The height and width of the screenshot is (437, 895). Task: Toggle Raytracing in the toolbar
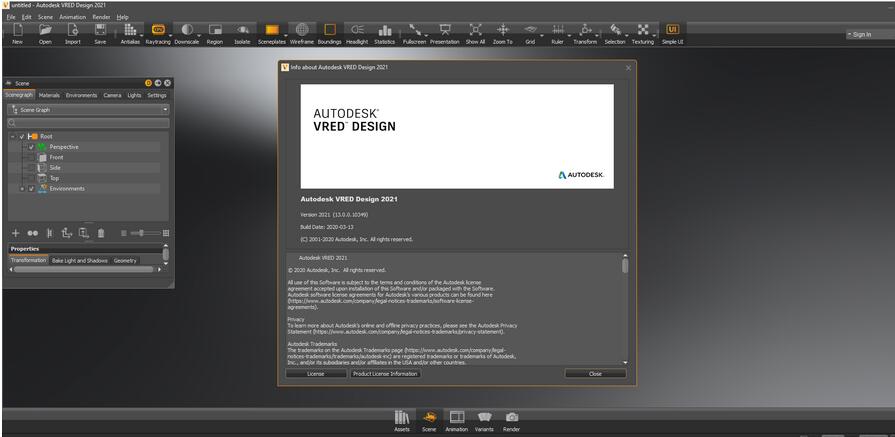click(158, 34)
